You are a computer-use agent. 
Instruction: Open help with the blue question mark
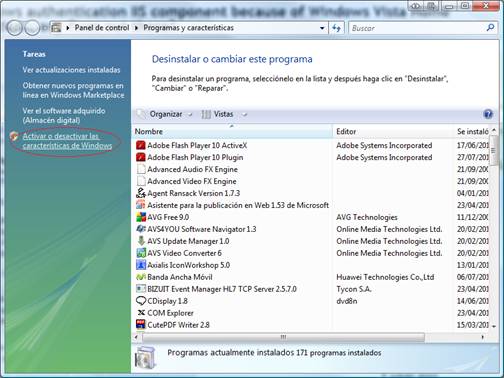[x=488, y=114]
